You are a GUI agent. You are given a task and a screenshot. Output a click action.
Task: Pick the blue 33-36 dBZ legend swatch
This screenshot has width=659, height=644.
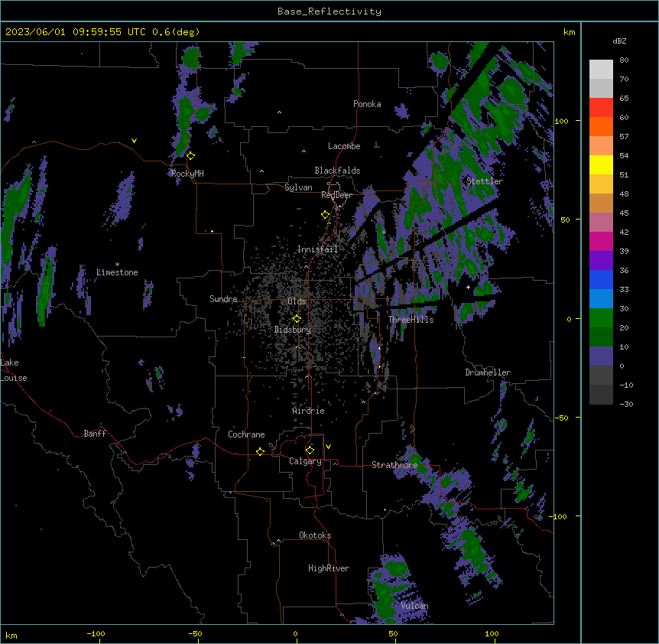tap(601, 279)
